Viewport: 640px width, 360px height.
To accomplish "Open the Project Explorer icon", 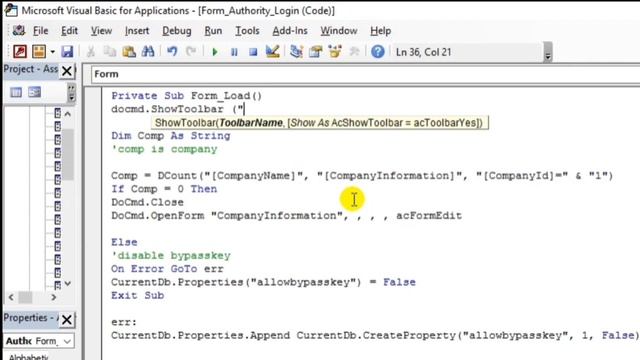I will click(296, 52).
